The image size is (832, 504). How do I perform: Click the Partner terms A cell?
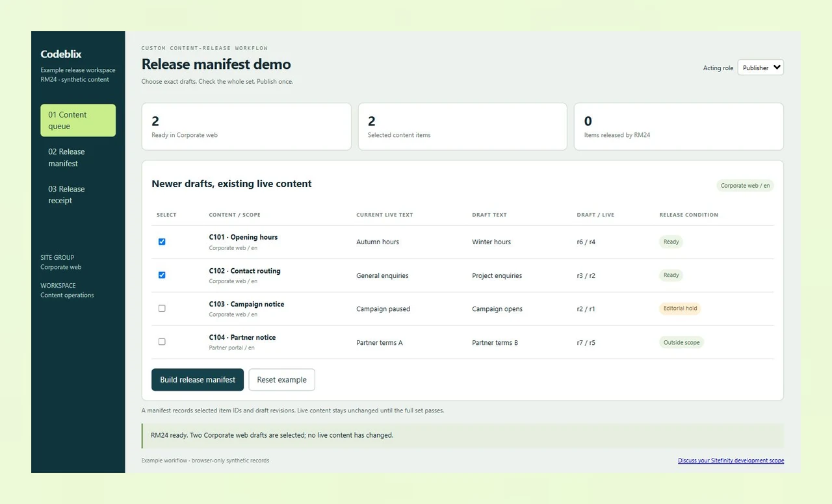380,343
